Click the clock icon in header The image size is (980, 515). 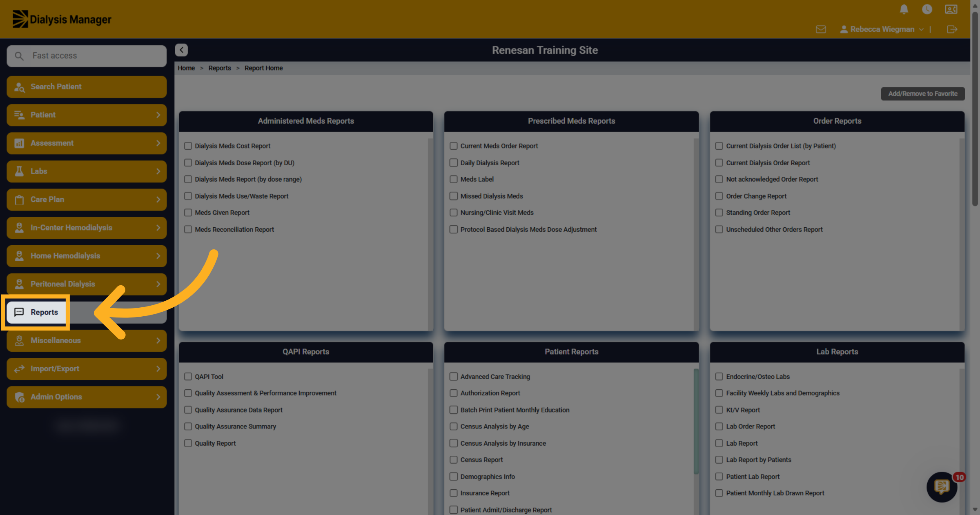927,9
